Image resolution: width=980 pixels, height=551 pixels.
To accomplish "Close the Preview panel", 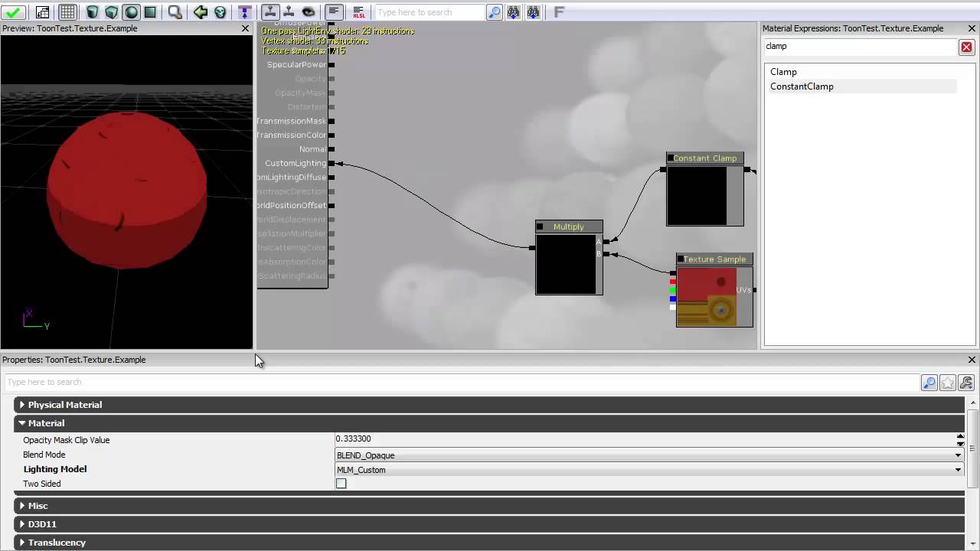I will click(245, 28).
